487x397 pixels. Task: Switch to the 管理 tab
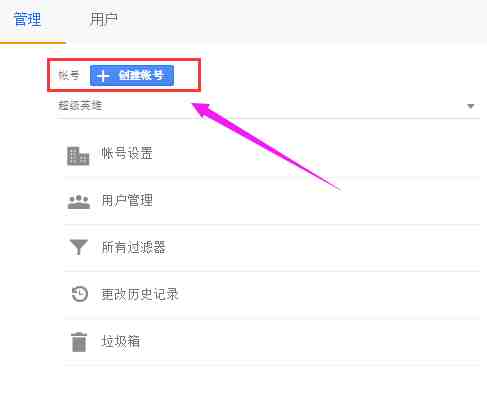(x=27, y=19)
